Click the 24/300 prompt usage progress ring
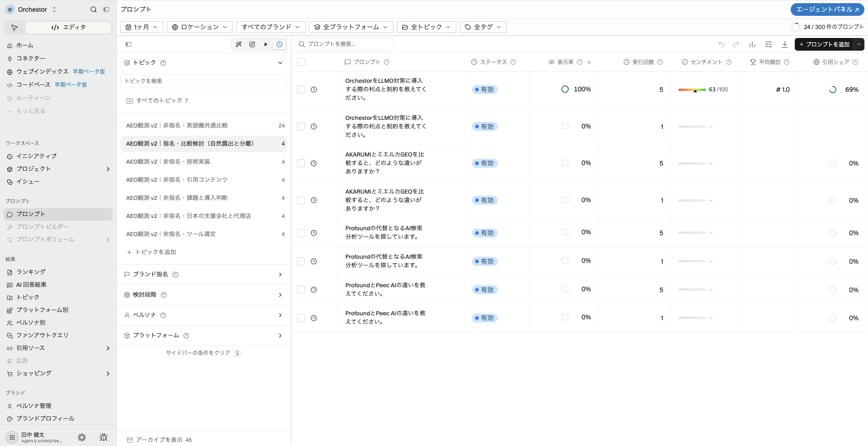The width and height of the screenshot is (868, 446). pyautogui.click(x=796, y=27)
